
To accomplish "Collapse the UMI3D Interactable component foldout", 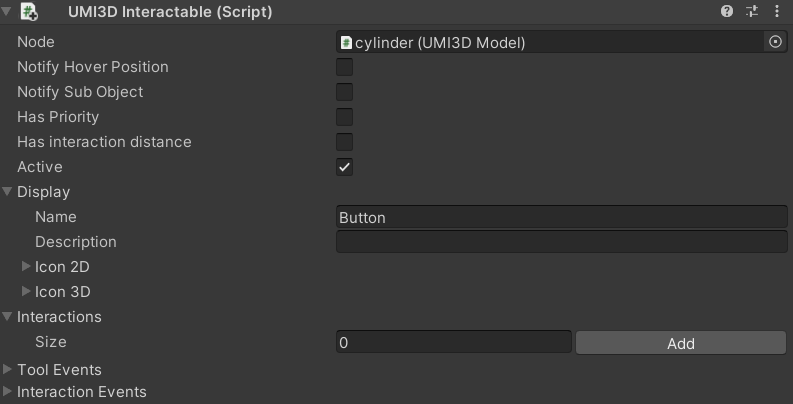I will [7, 11].
